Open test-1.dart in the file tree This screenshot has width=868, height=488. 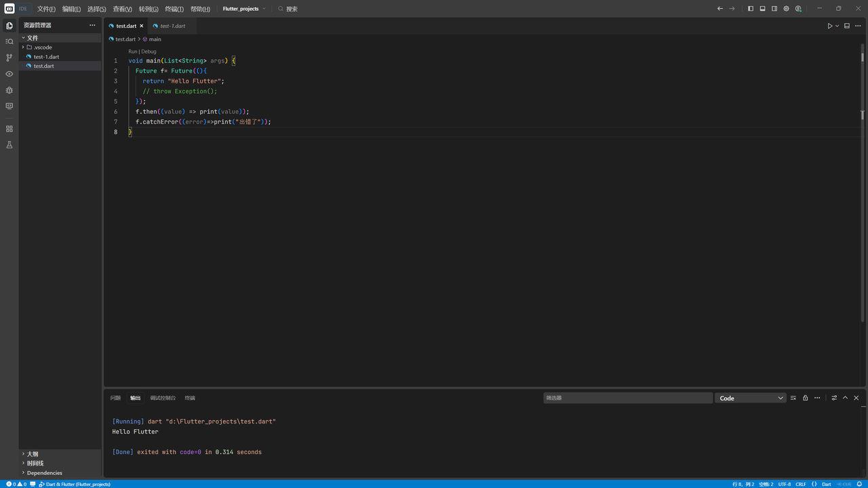tap(60, 57)
